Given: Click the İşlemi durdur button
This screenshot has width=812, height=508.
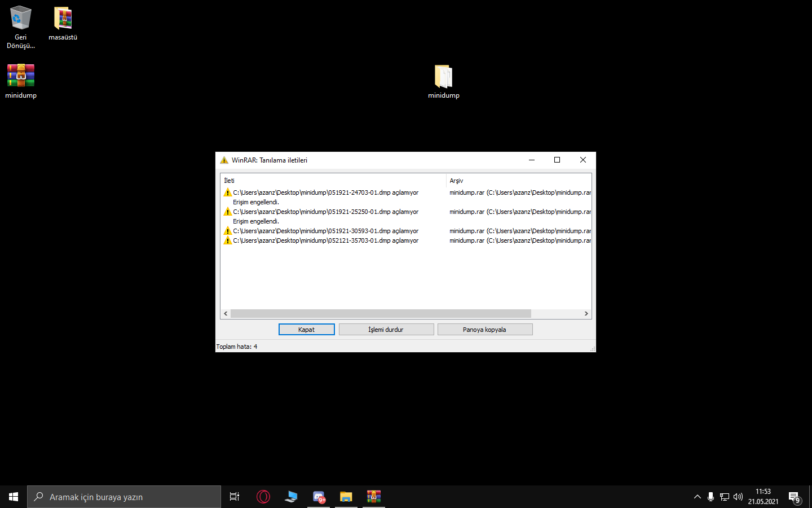Looking at the screenshot, I should pos(386,330).
